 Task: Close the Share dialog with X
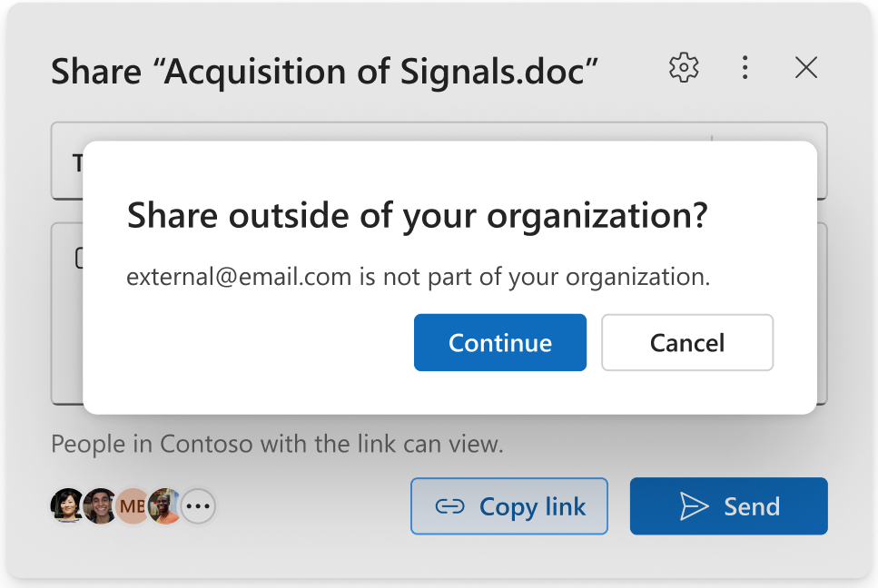coord(805,68)
